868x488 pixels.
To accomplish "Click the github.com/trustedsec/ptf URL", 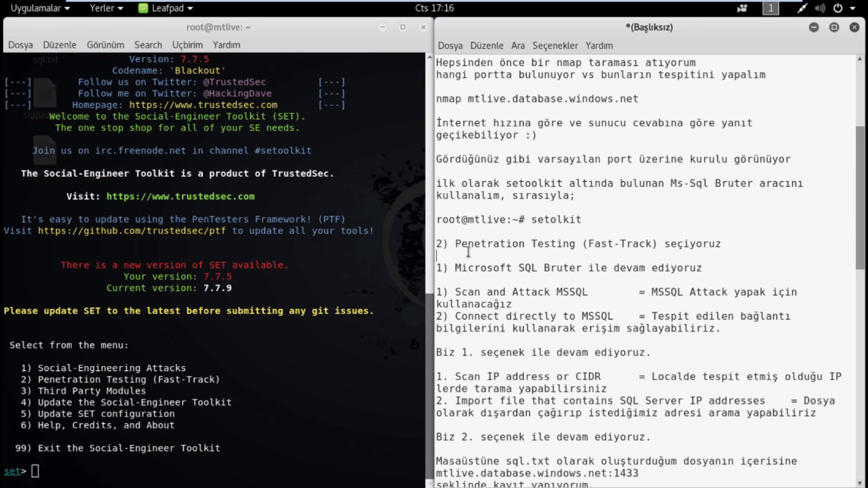I will pyautogui.click(x=132, y=231).
